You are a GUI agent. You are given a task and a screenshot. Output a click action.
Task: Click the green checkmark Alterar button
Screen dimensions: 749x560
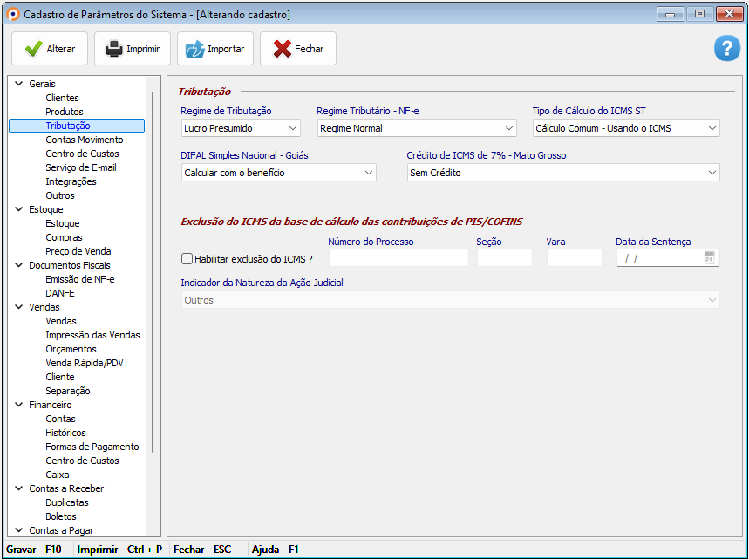[50, 49]
